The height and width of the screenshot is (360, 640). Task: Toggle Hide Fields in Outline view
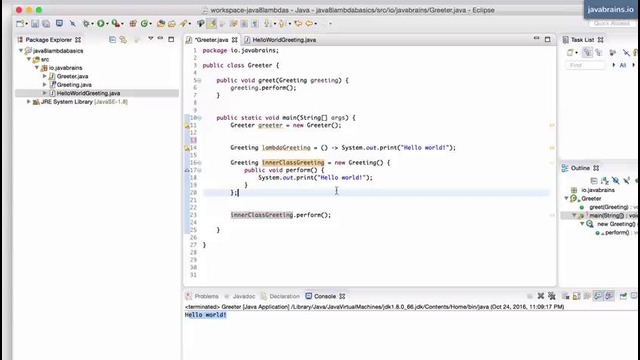[x=616, y=180]
